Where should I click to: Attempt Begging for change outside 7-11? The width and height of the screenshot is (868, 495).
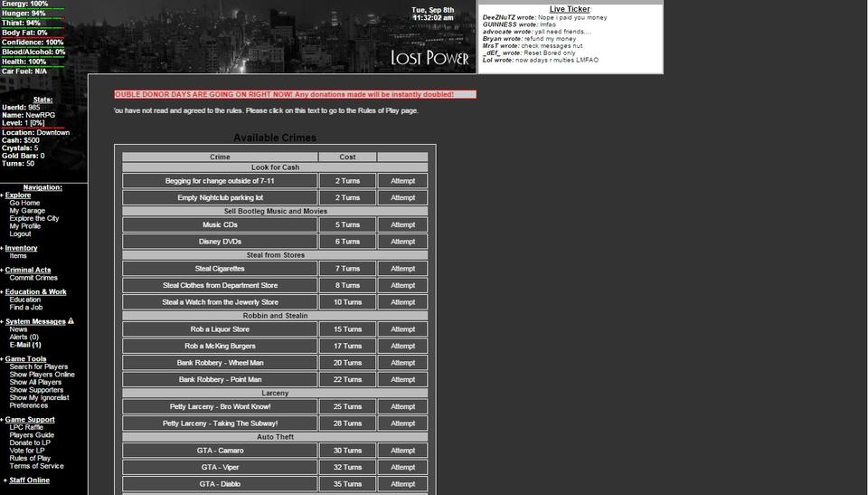(x=402, y=181)
